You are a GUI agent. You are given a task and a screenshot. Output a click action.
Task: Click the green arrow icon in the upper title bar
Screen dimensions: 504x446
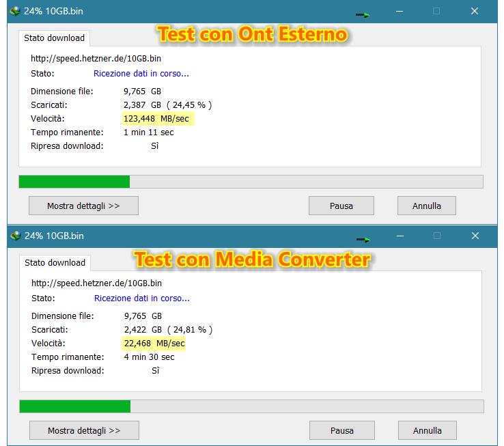click(x=363, y=15)
